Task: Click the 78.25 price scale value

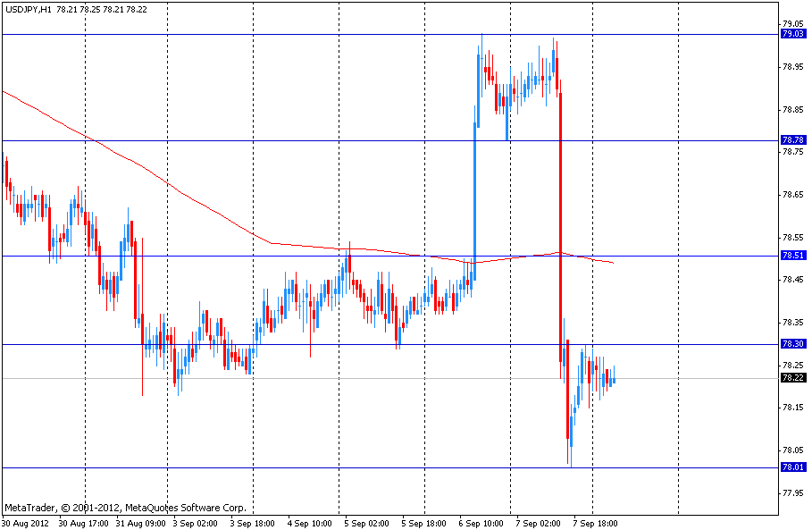Action: pyautogui.click(x=793, y=366)
